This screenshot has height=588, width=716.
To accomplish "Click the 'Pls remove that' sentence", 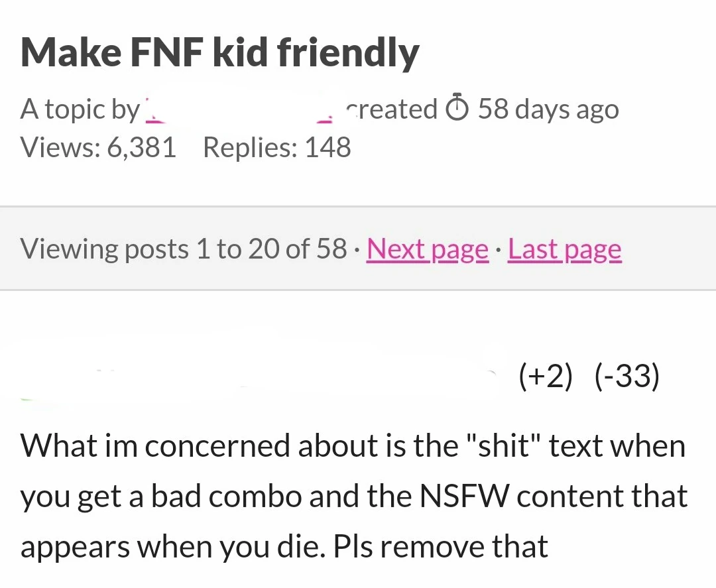I will click(x=441, y=547).
